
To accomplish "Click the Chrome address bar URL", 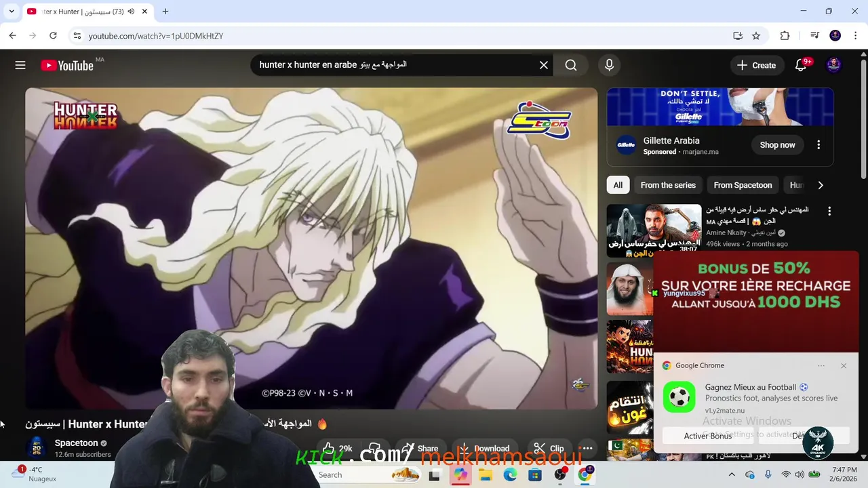I will tap(156, 36).
